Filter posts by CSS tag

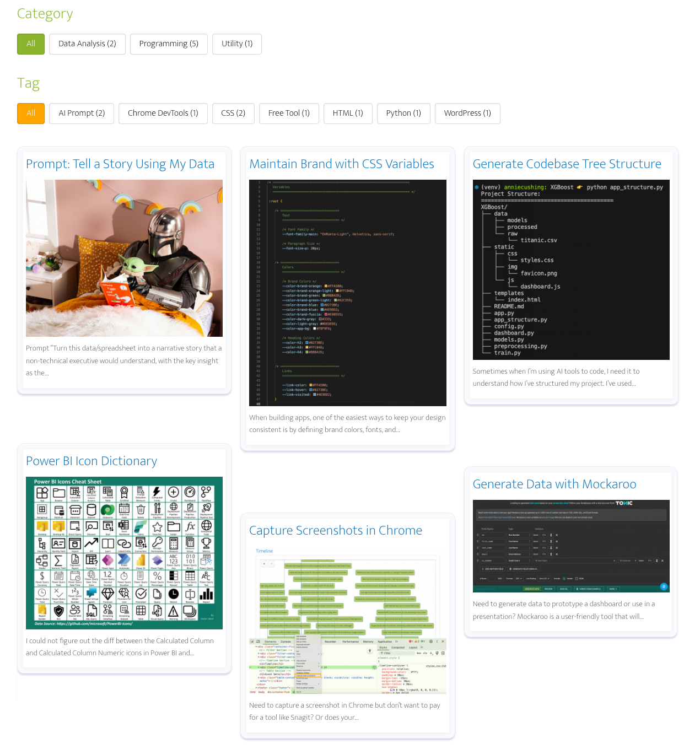pyautogui.click(x=233, y=114)
